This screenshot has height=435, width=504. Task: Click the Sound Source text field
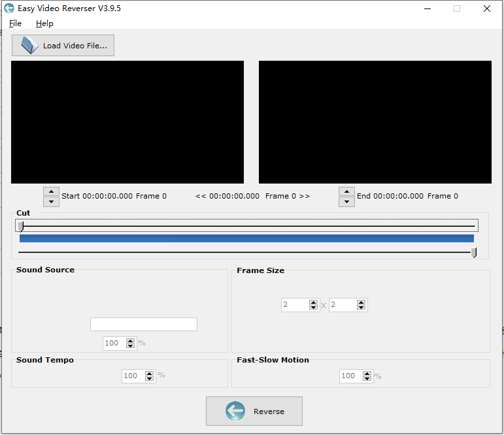tap(144, 324)
